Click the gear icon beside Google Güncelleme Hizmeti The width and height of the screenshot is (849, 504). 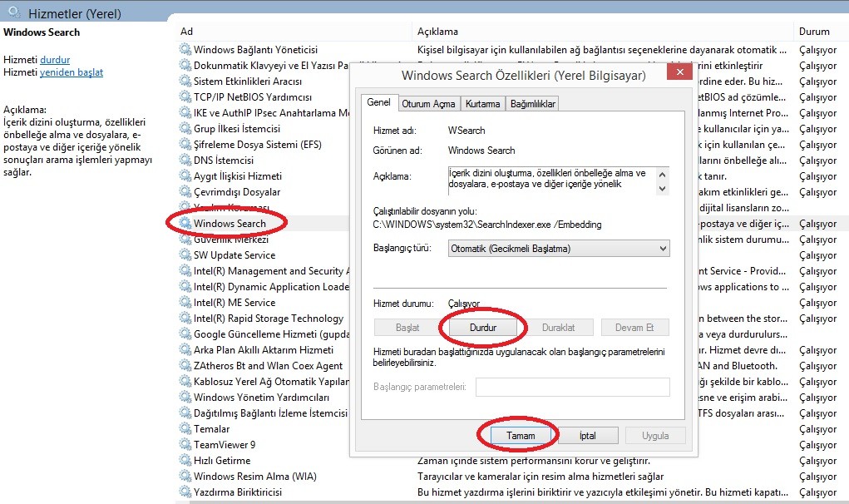pos(185,334)
